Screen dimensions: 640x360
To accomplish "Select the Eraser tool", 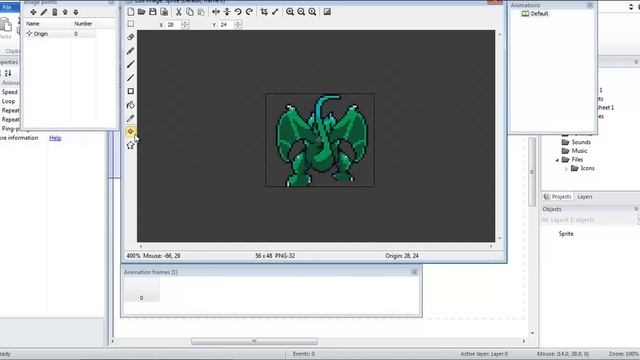I will coord(131,37).
